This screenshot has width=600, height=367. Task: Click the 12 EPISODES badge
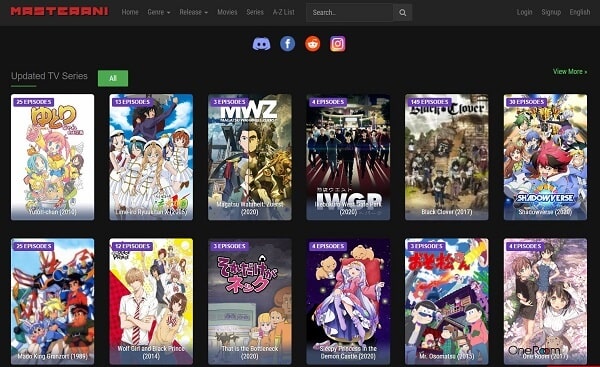coord(132,246)
